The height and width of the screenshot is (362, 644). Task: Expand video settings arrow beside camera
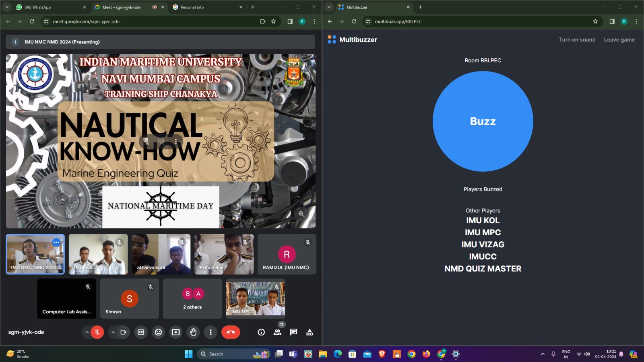pos(113,332)
